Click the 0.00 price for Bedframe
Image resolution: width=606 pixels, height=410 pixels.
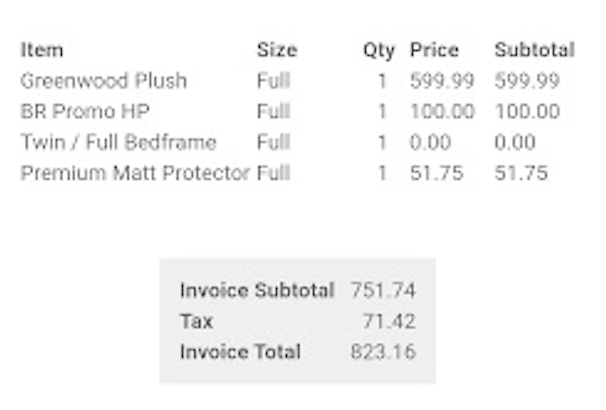430,142
